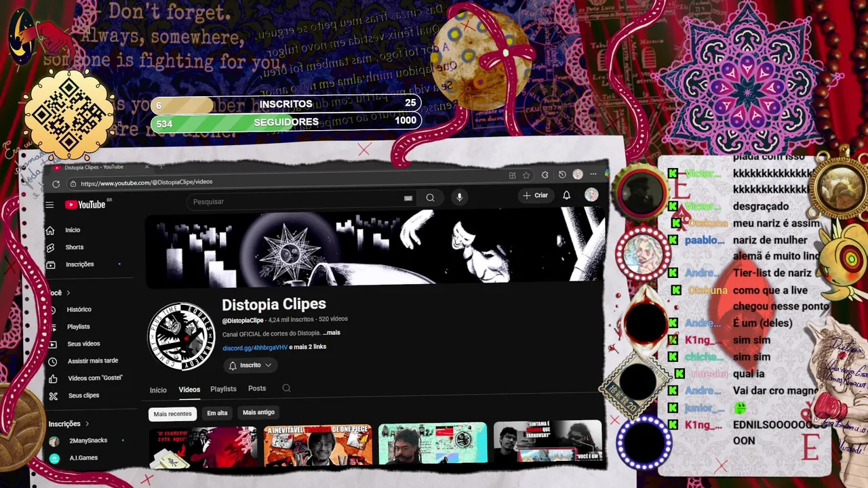
Task: Open the YouTube account avatar menu
Action: click(x=591, y=195)
